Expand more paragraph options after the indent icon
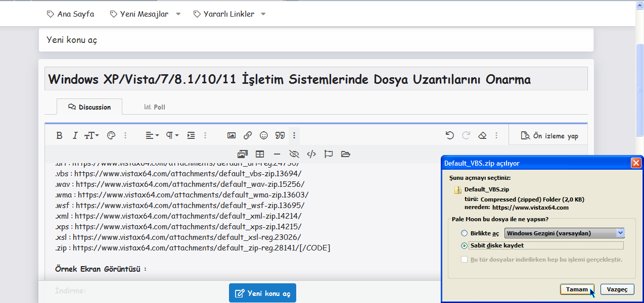The width and height of the screenshot is (644, 303). pos(205,135)
